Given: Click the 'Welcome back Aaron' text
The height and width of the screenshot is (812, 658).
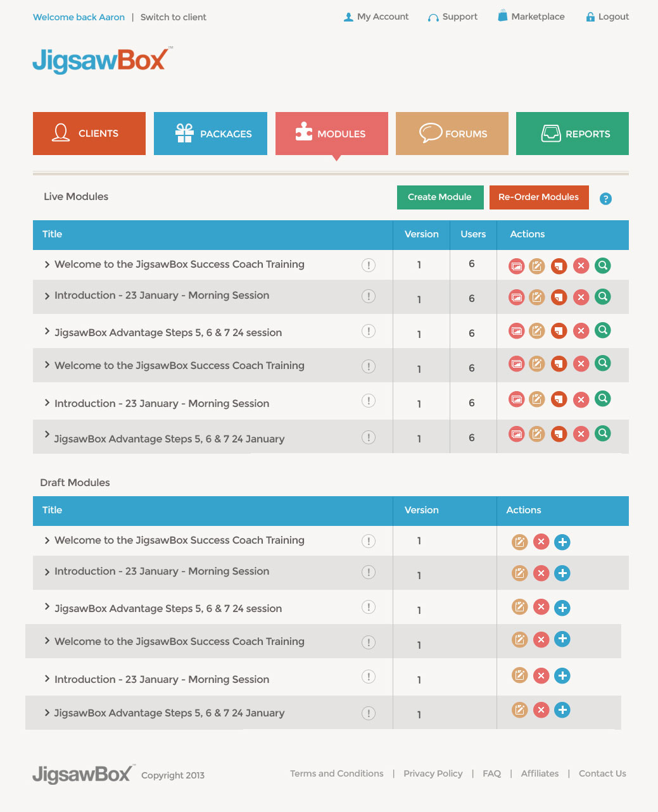Looking at the screenshot, I should [79, 17].
